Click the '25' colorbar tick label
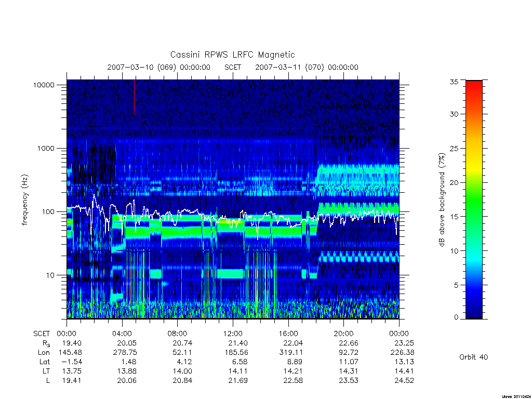 [454, 149]
